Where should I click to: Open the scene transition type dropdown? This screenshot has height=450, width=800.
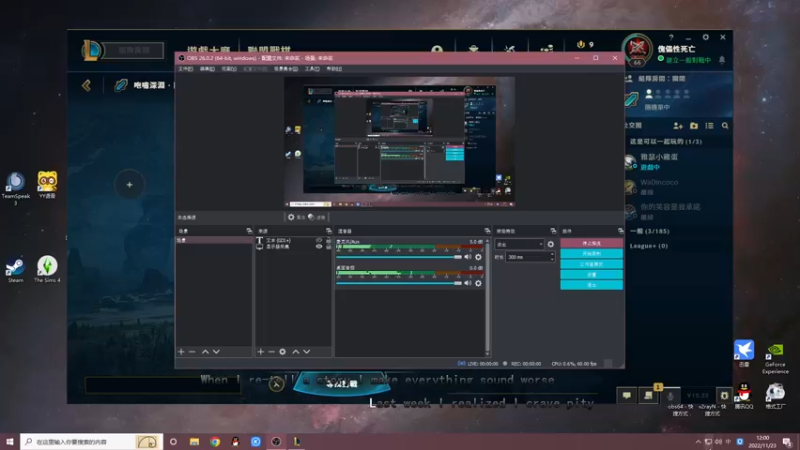[519, 244]
